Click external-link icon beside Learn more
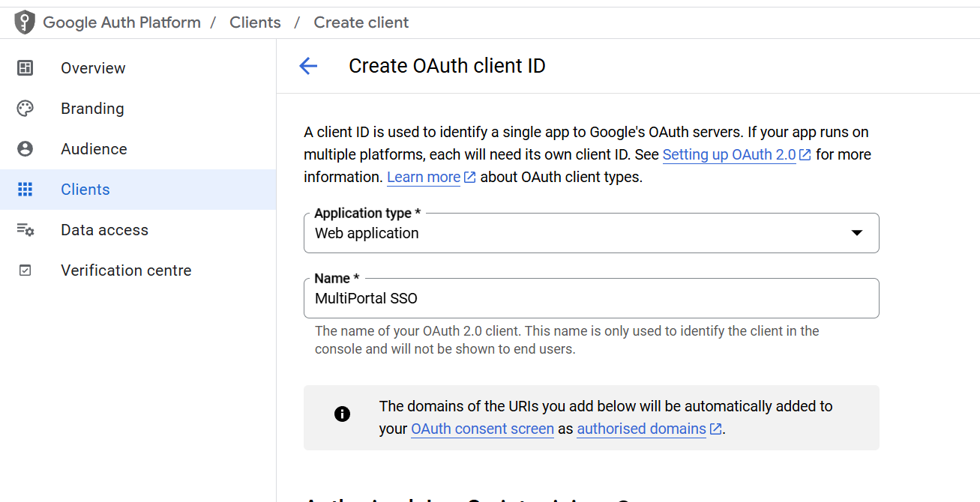Screen dimensions: 980x502 pos(469,178)
